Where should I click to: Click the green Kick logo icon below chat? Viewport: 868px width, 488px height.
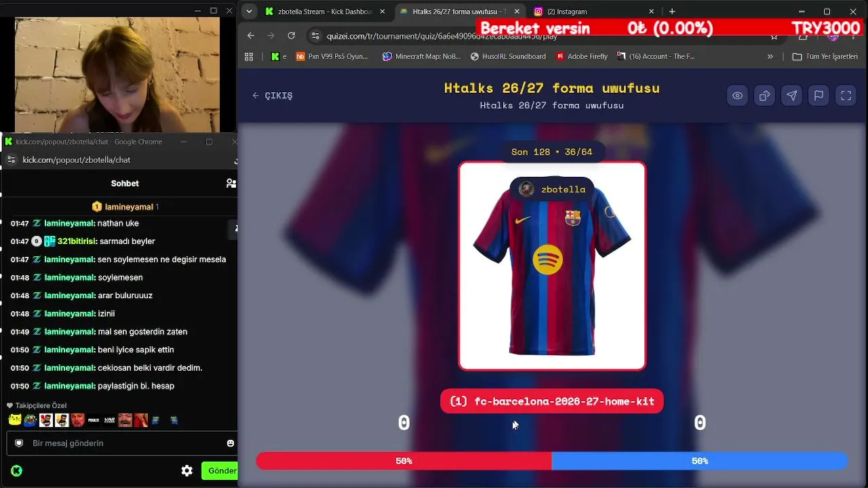point(16,471)
